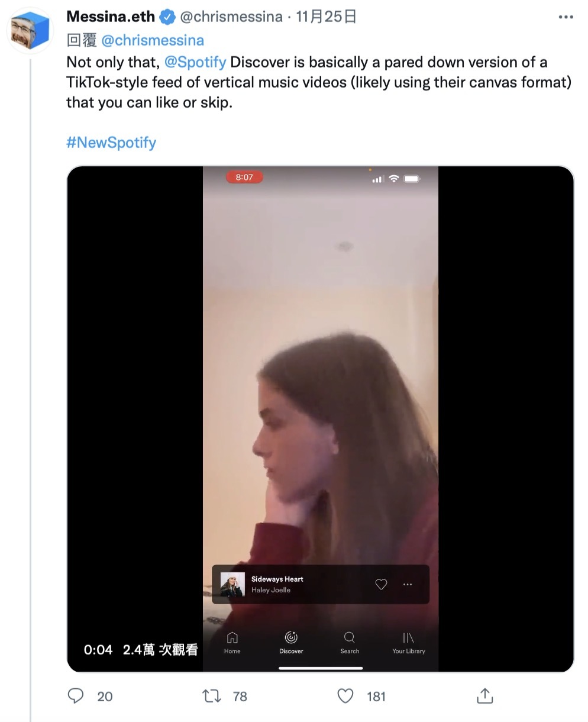Click the reply speech bubble icon
The height and width of the screenshot is (722, 588).
[76, 696]
